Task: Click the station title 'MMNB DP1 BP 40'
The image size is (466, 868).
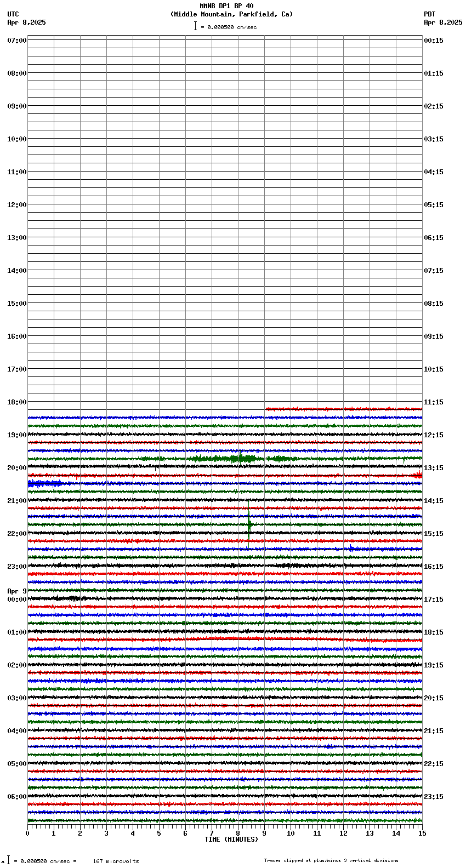Action: pos(226,6)
